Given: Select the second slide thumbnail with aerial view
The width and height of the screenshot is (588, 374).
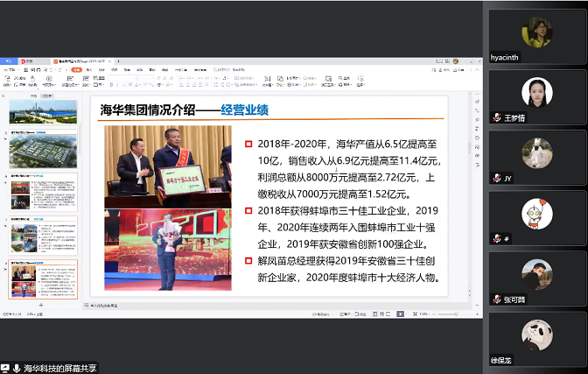Looking at the screenshot, I should pos(43,152).
